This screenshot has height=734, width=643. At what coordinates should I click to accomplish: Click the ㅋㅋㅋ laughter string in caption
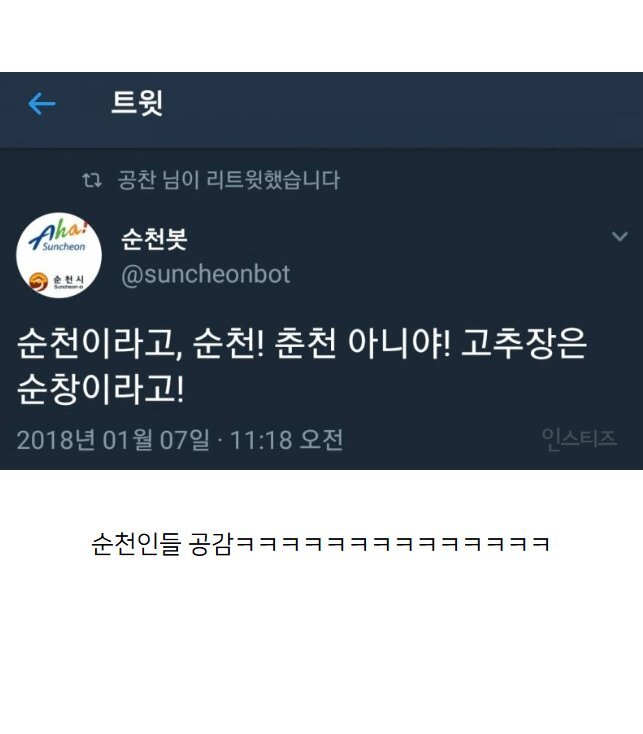point(392,544)
